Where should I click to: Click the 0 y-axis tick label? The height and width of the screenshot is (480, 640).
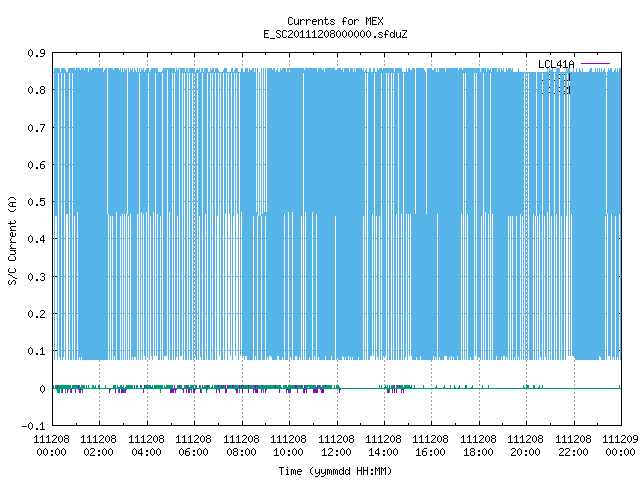42,389
